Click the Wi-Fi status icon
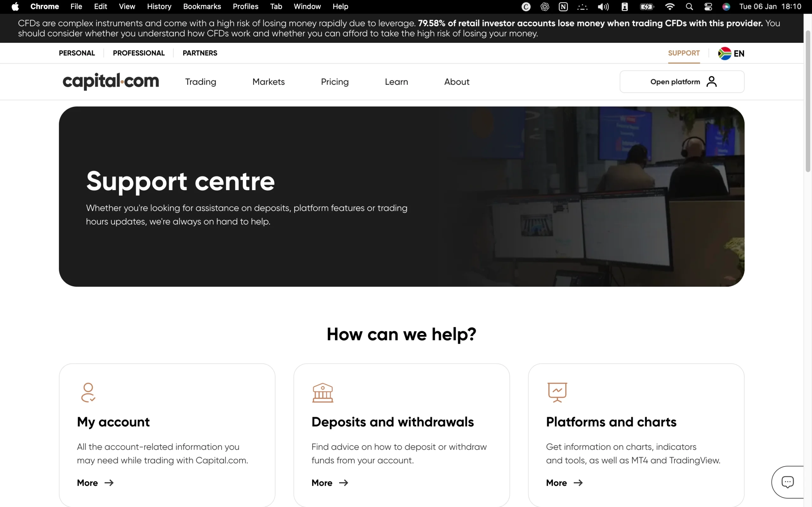Image resolution: width=812 pixels, height=507 pixels. [669, 6]
